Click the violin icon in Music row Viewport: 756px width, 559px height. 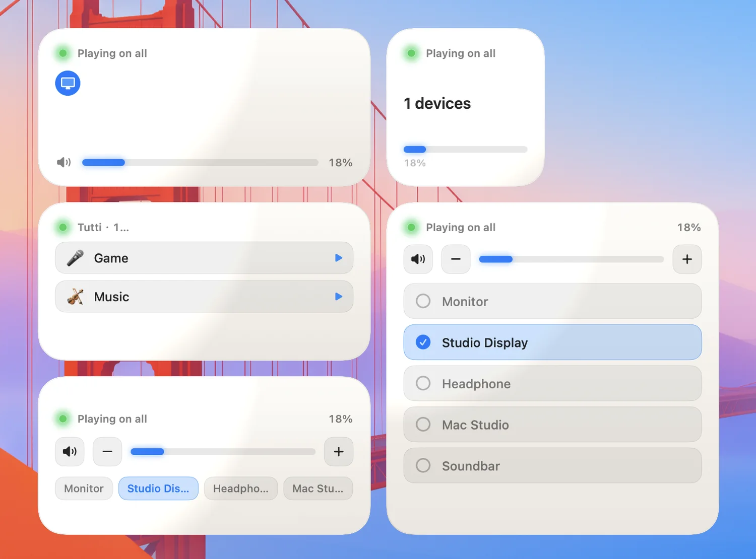point(76,297)
